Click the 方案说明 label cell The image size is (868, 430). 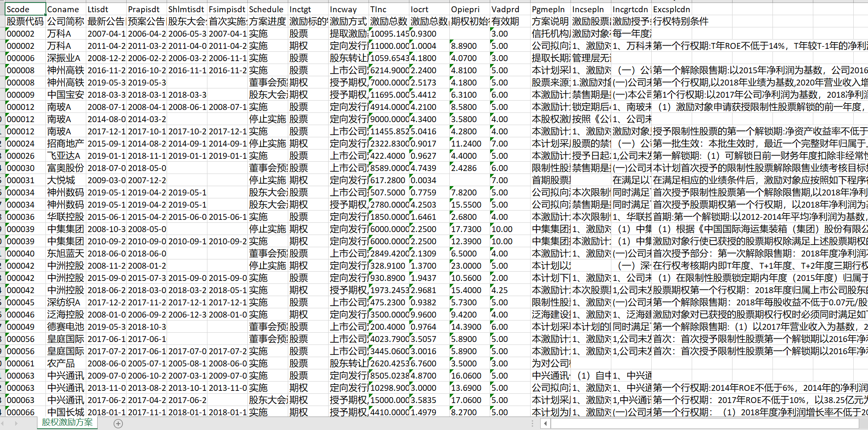550,21
